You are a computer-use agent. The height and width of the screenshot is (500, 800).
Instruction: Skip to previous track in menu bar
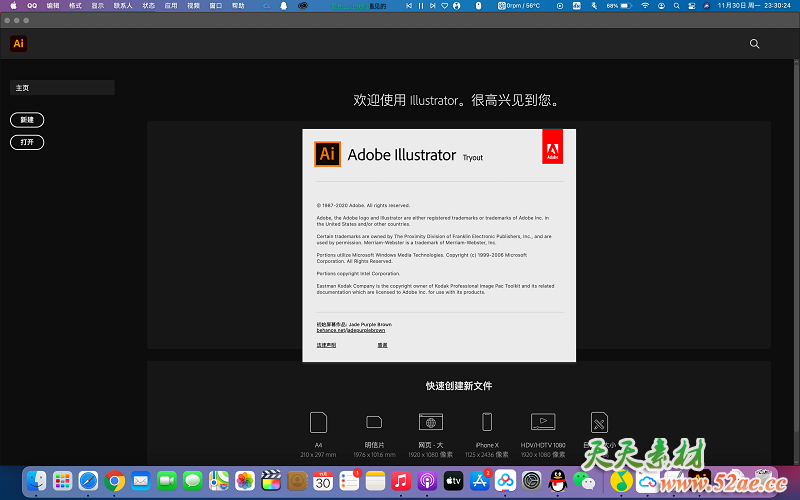pos(409,6)
